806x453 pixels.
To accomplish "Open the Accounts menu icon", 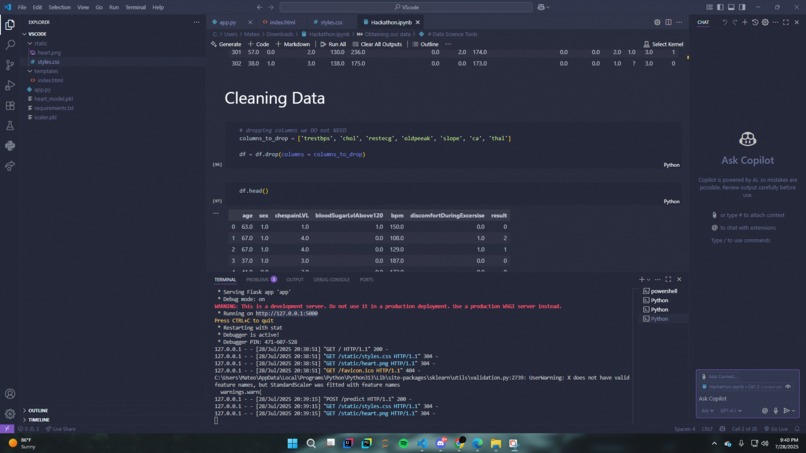I will (x=10, y=394).
